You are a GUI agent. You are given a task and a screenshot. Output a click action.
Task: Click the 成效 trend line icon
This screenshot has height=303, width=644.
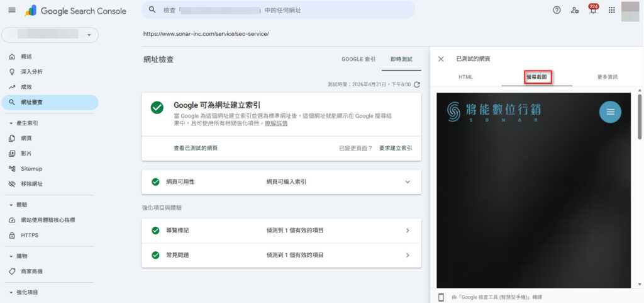(12, 87)
